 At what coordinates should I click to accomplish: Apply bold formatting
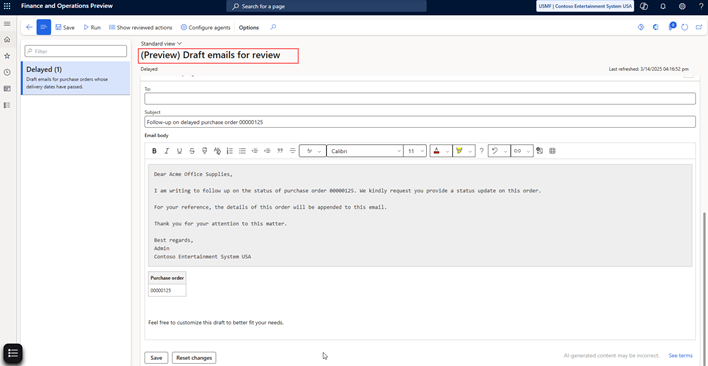coord(154,151)
